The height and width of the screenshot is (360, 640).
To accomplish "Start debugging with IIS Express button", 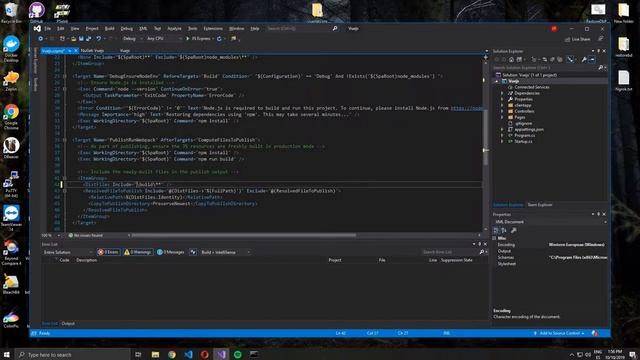I will [x=198, y=39].
